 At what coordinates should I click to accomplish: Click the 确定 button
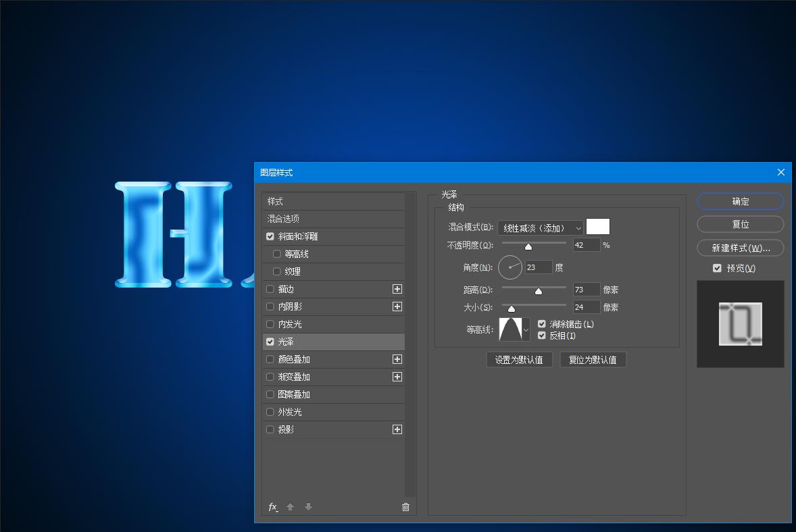coord(740,201)
